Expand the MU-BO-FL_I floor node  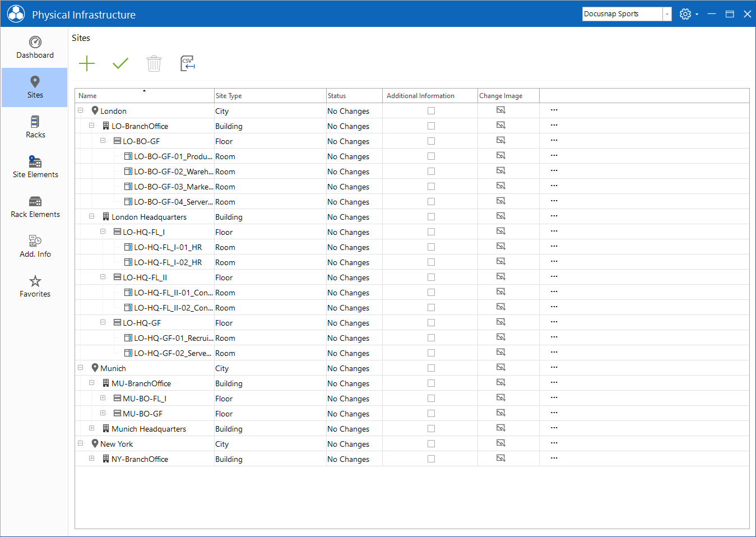coord(103,398)
